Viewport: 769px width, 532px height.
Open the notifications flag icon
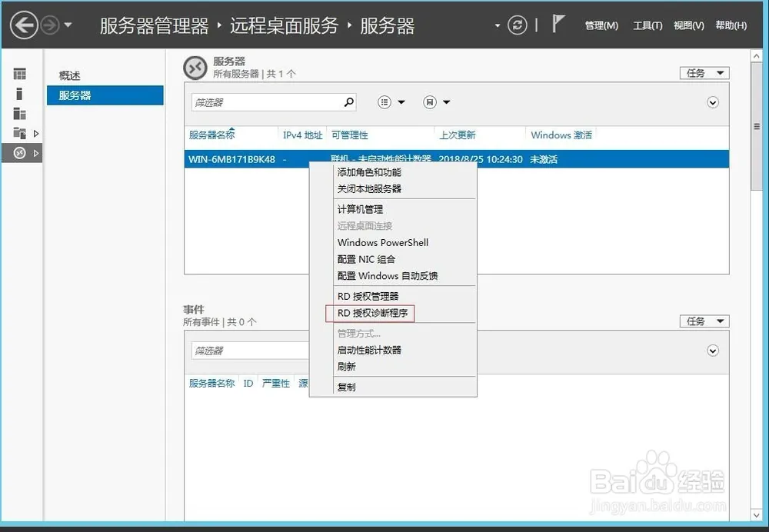(558, 25)
